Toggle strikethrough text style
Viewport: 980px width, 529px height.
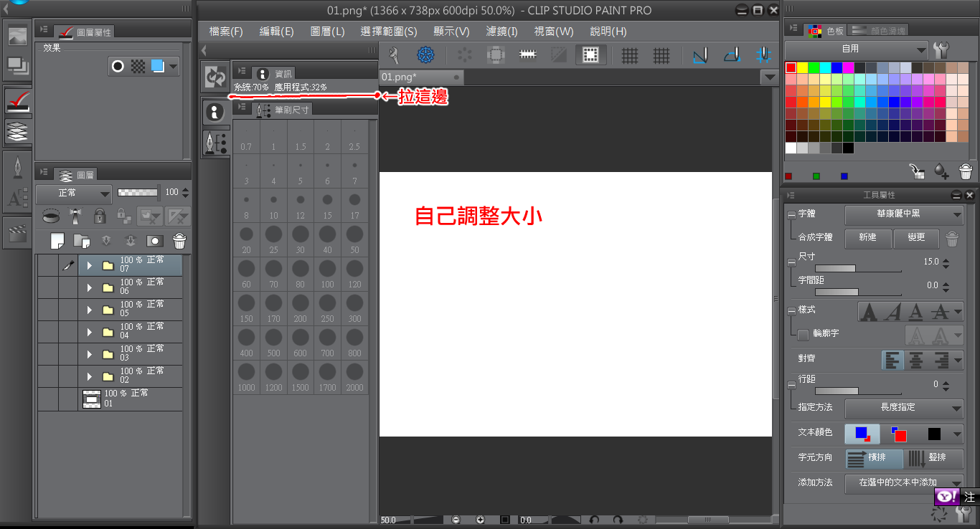pyautogui.click(x=939, y=312)
